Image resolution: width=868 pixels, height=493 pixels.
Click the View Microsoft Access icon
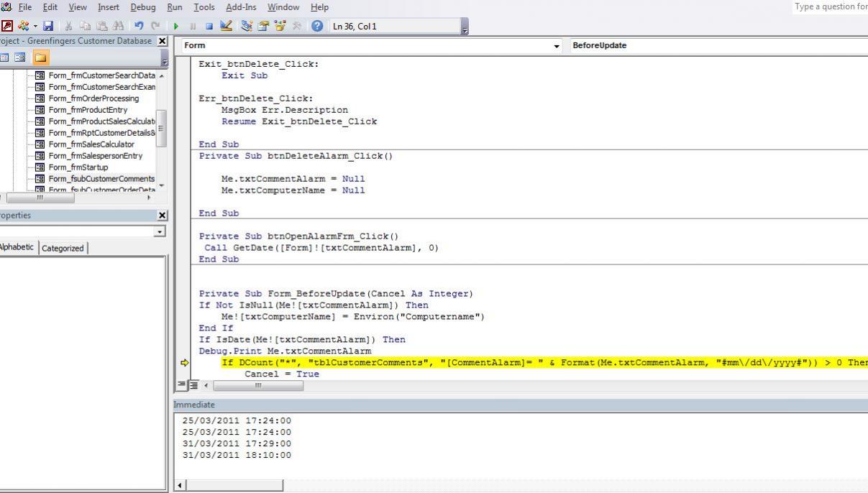pos(6,27)
